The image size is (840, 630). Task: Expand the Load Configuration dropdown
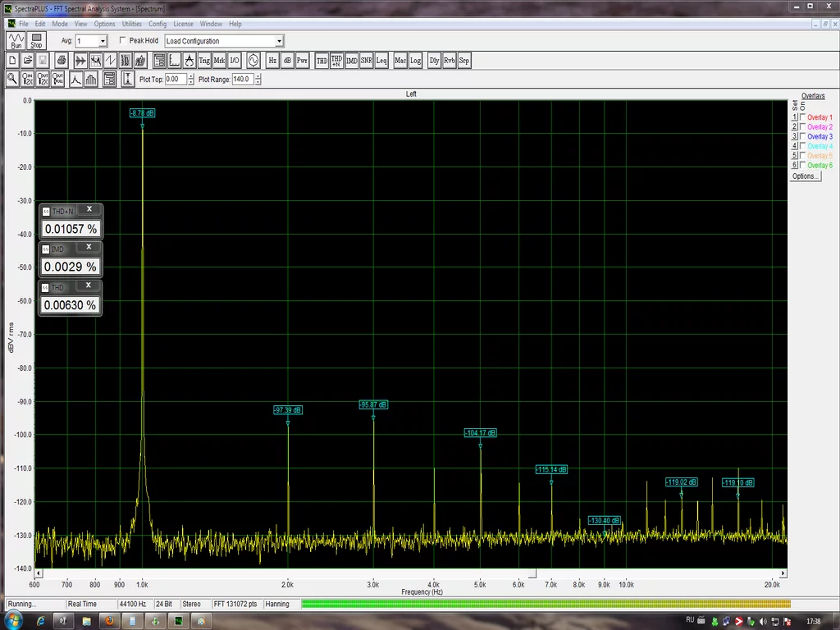coord(279,41)
